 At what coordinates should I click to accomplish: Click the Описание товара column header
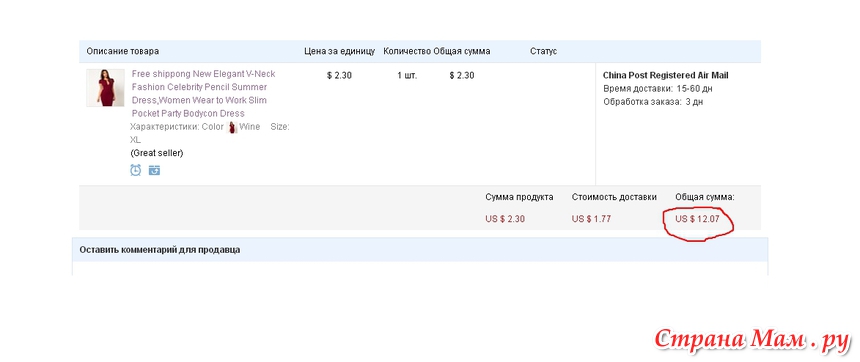click(123, 51)
